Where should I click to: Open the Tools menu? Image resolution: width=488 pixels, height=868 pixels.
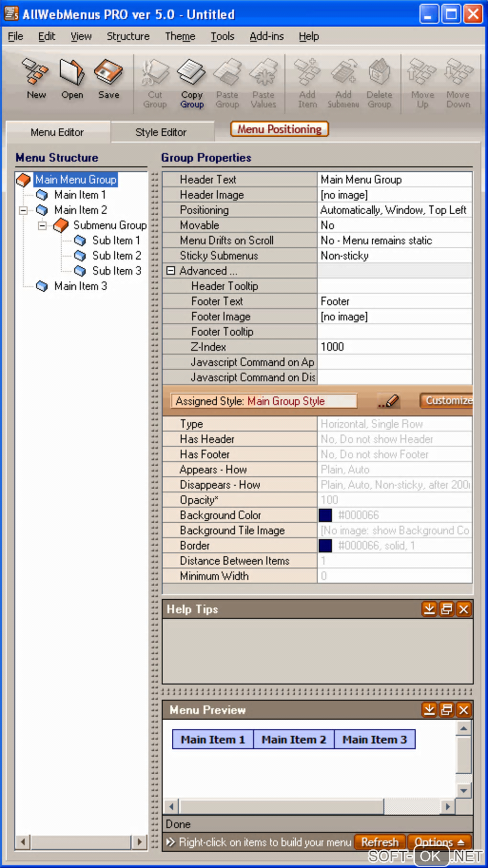tap(222, 36)
